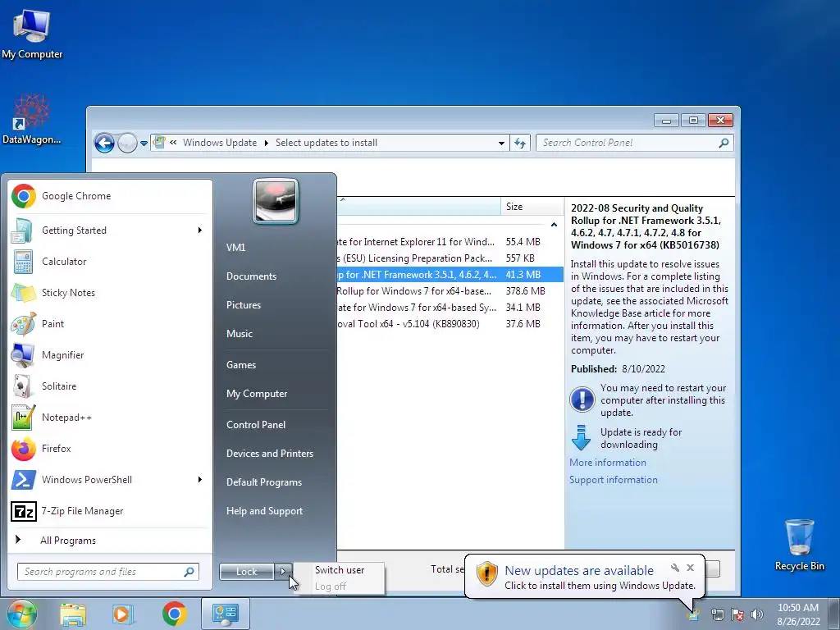Select the .NET Framework 41.3 MB update row

pos(450,275)
